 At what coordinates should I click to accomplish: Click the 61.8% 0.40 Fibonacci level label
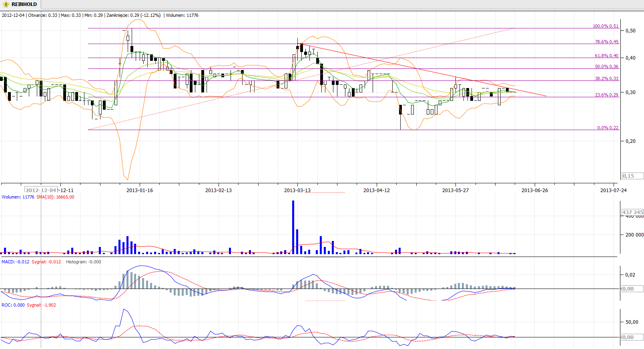point(607,56)
